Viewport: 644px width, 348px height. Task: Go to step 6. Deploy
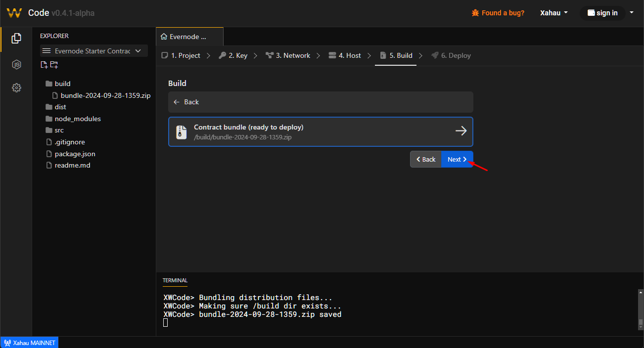point(451,55)
